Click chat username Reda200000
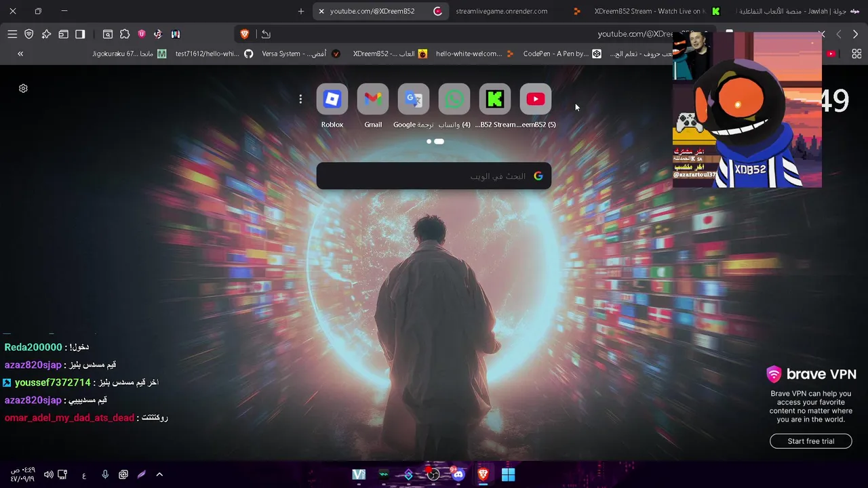The image size is (868, 488). point(33,347)
